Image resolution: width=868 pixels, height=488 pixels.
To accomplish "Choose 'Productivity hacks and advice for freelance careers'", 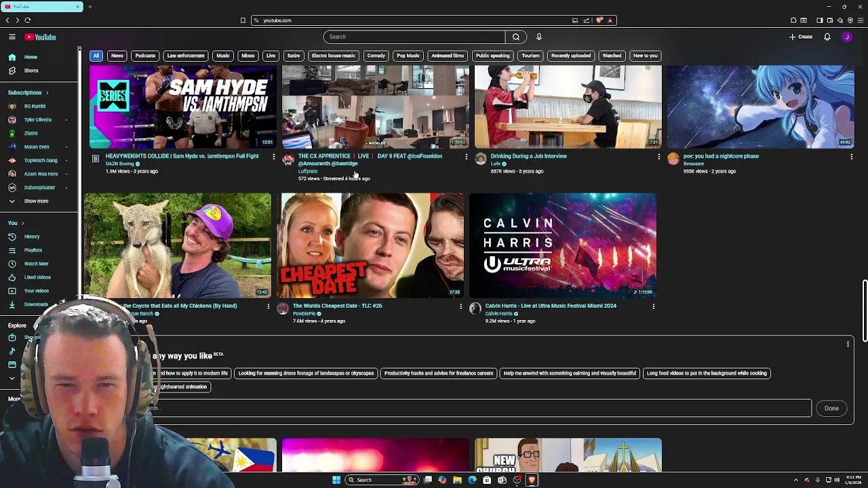I will click(x=439, y=373).
